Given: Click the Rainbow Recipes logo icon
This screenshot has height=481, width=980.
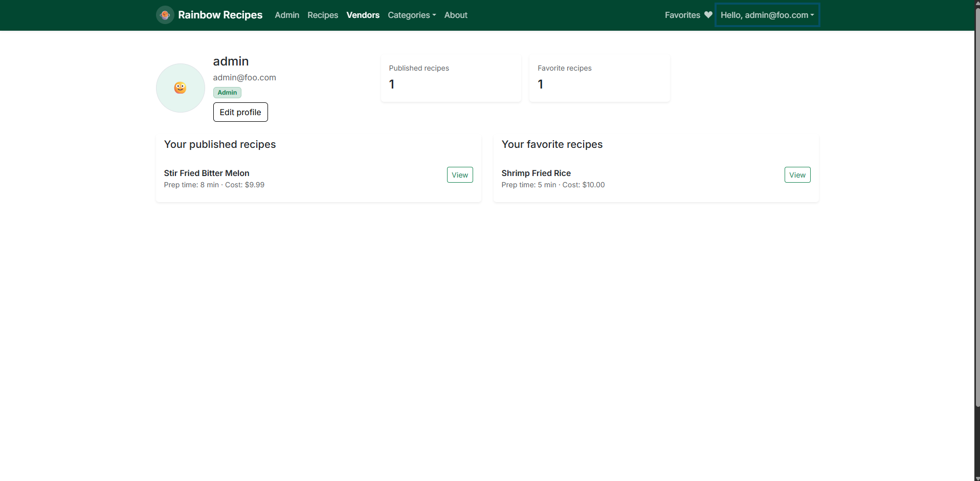Looking at the screenshot, I should pyautogui.click(x=165, y=15).
